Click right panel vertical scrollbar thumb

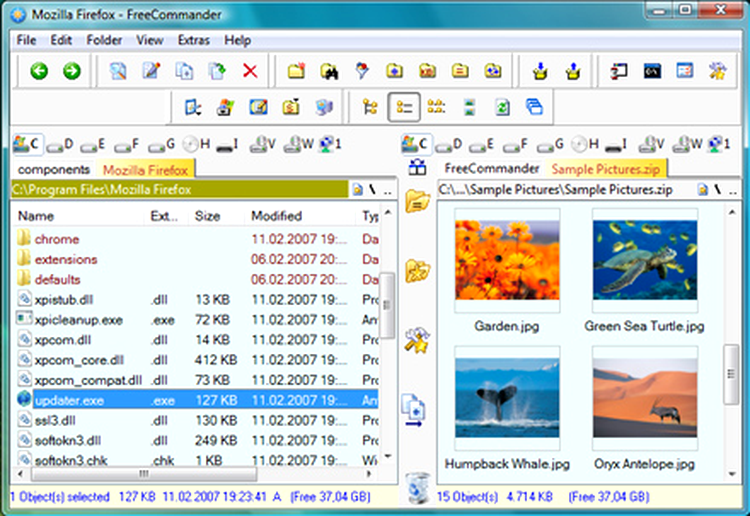coord(731,374)
